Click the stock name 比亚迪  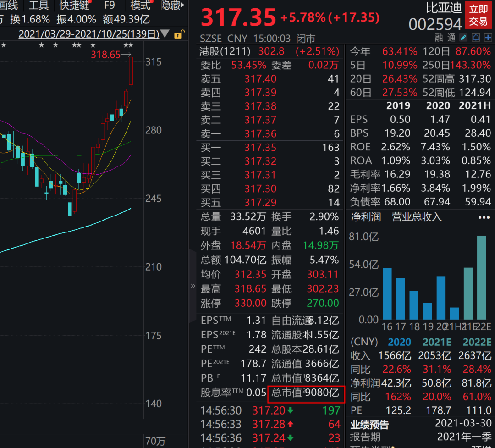coord(444,8)
